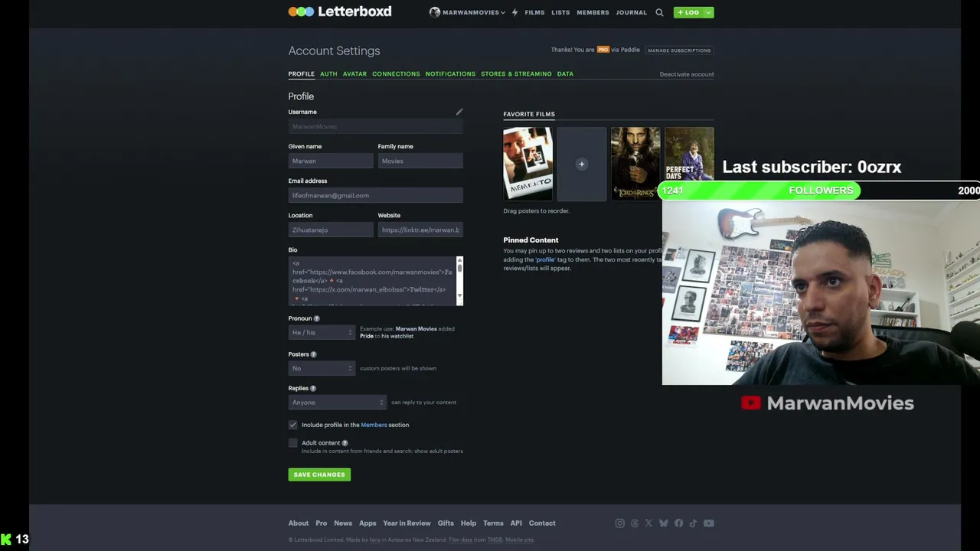Click the Family name input field
The width and height of the screenshot is (980, 551).
420,161
